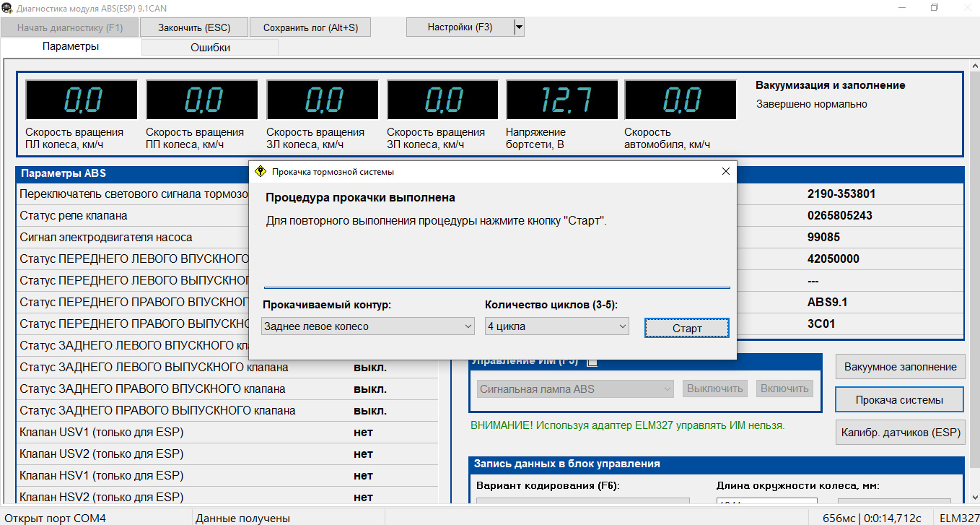This screenshot has width=980, height=525.
Task: Click ELM327 in the status bar
Action: 959,518
